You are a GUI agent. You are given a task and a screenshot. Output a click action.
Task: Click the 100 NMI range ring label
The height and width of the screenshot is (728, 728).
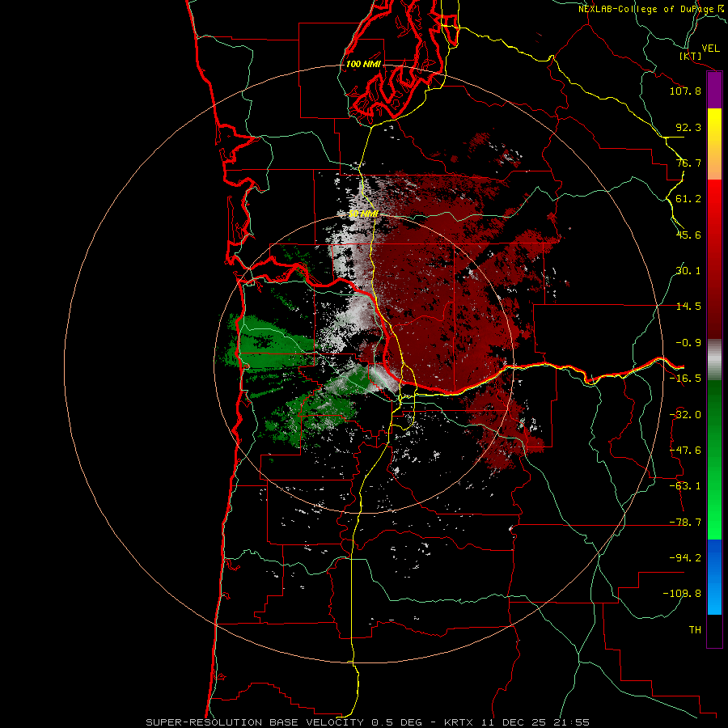tap(363, 64)
